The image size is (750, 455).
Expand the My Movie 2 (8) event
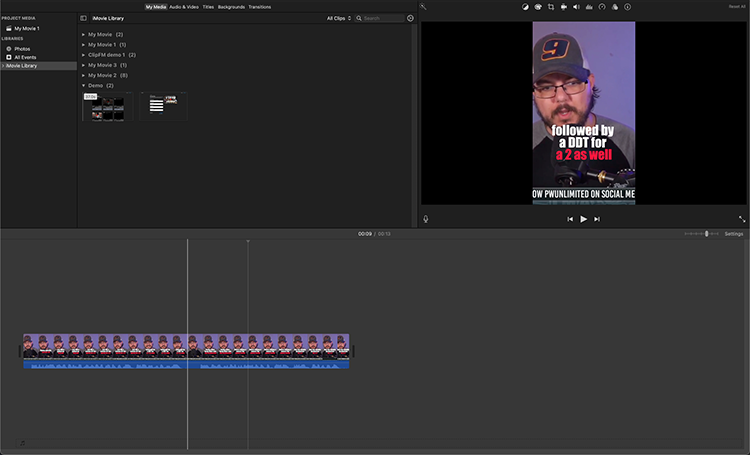coord(83,75)
